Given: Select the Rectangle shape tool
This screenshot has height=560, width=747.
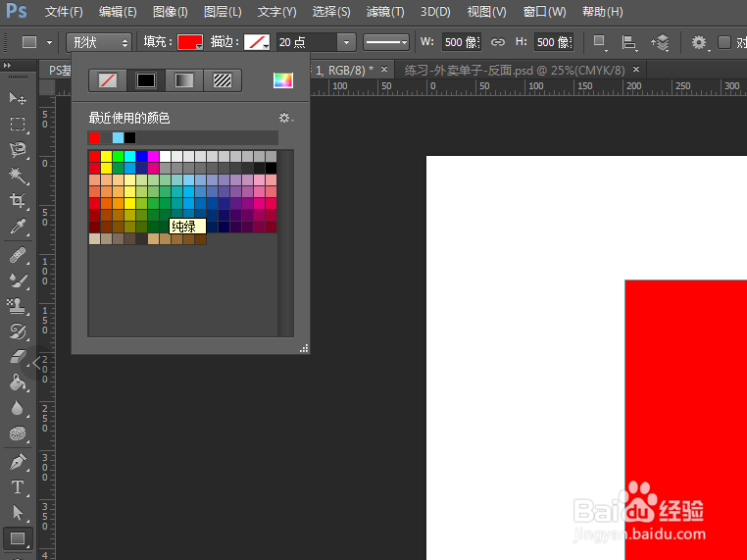Looking at the screenshot, I should [18, 538].
